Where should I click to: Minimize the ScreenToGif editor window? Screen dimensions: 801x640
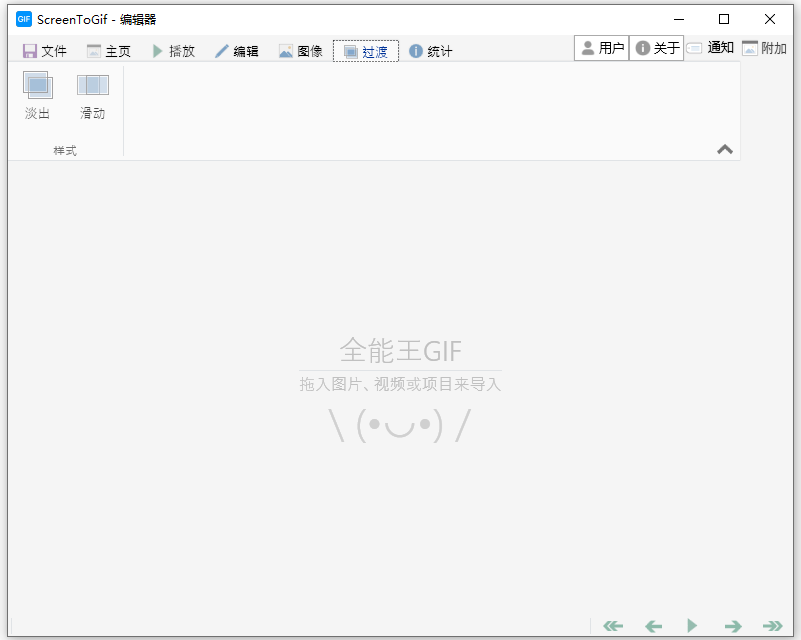click(678, 19)
